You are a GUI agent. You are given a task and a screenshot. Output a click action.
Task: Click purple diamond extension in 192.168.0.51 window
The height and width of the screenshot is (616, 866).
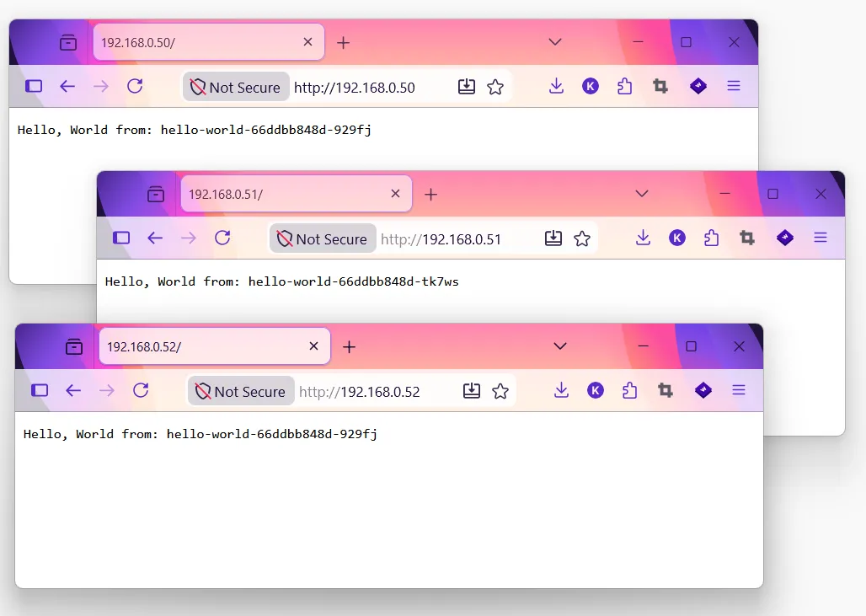pyautogui.click(x=785, y=238)
